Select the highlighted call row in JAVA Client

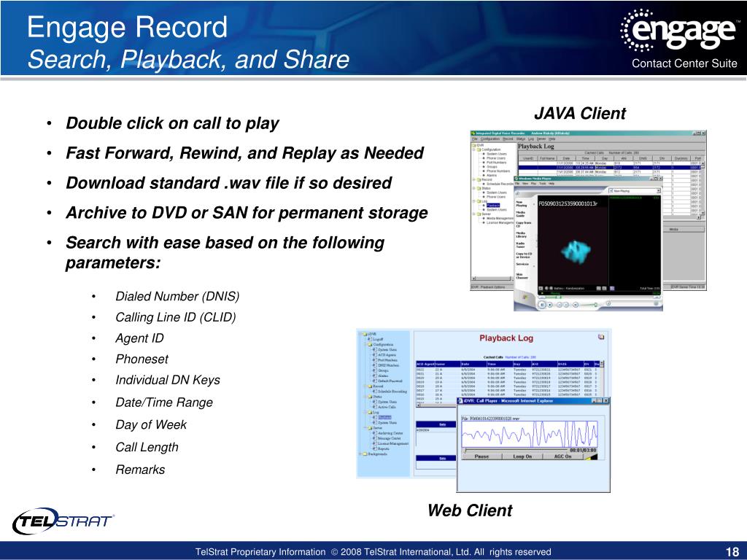pos(610,167)
